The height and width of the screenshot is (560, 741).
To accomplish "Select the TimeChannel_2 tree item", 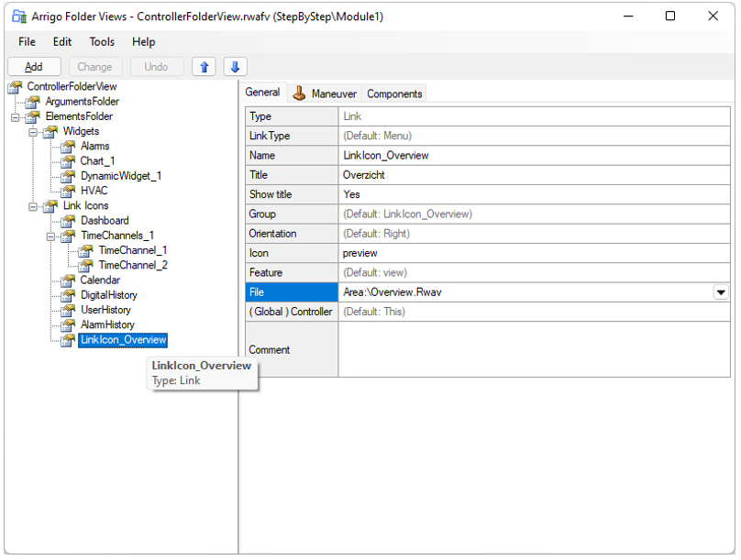I will [x=133, y=266].
